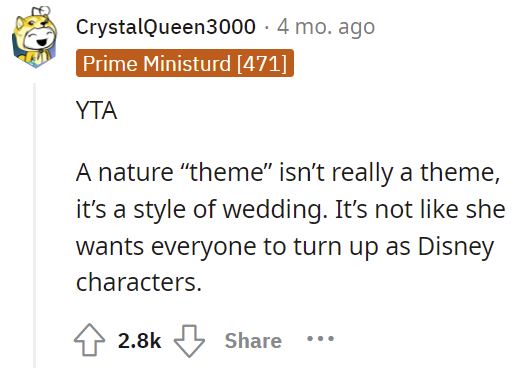Click the 2.8k vote score
The height and width of the screenshot is (368, 520).
pyautogui.click(x=139, y=341)
